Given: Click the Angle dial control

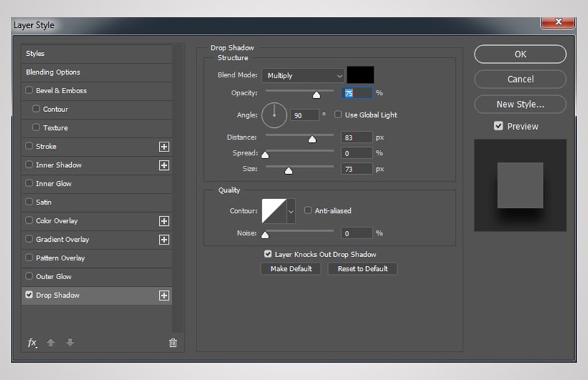Looking at the screenshot, I should (274, 115).
